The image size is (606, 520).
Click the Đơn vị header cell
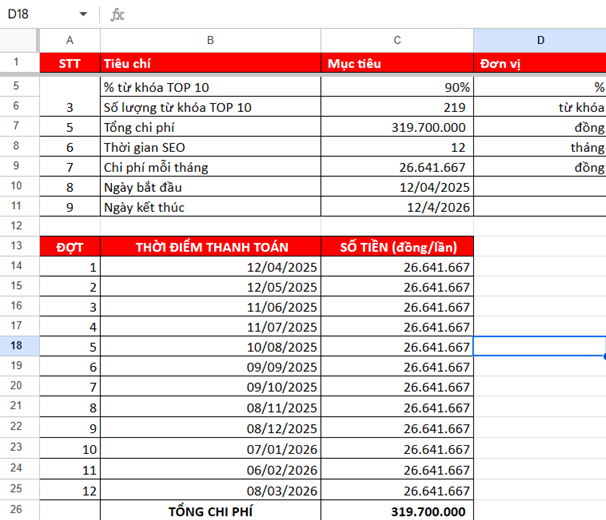[x=540, y=63]
